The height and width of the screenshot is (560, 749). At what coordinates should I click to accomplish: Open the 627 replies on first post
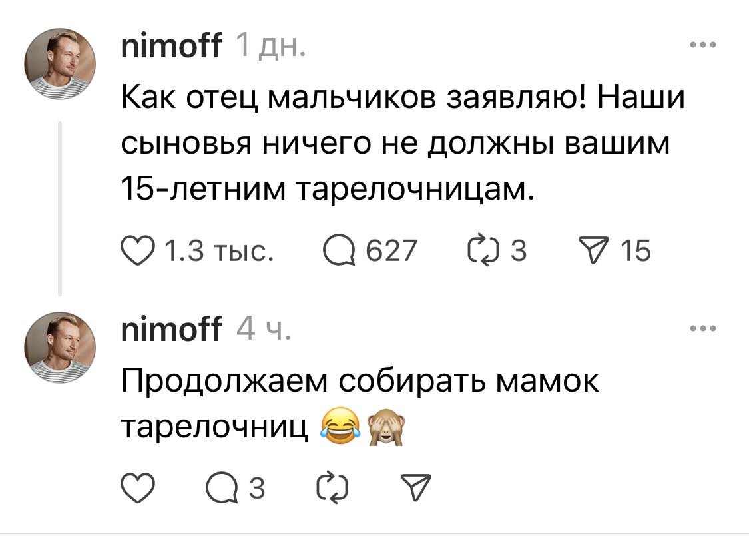coord(338,252)
